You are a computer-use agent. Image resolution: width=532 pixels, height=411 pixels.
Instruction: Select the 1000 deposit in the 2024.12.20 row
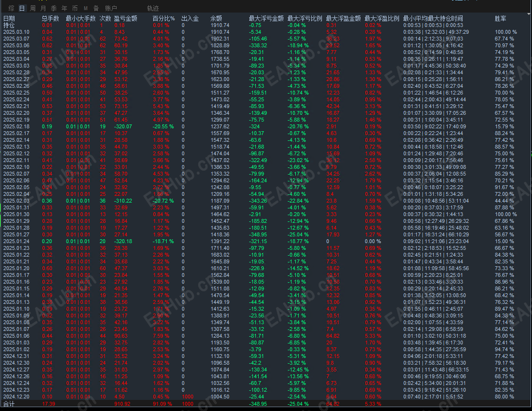(187, 397)
